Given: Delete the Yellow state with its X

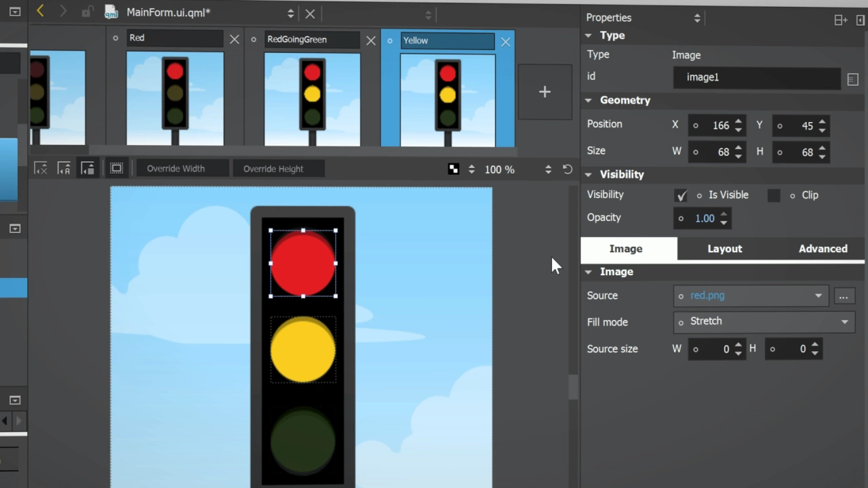Looking at the screenshot, I should coord(505,42).
